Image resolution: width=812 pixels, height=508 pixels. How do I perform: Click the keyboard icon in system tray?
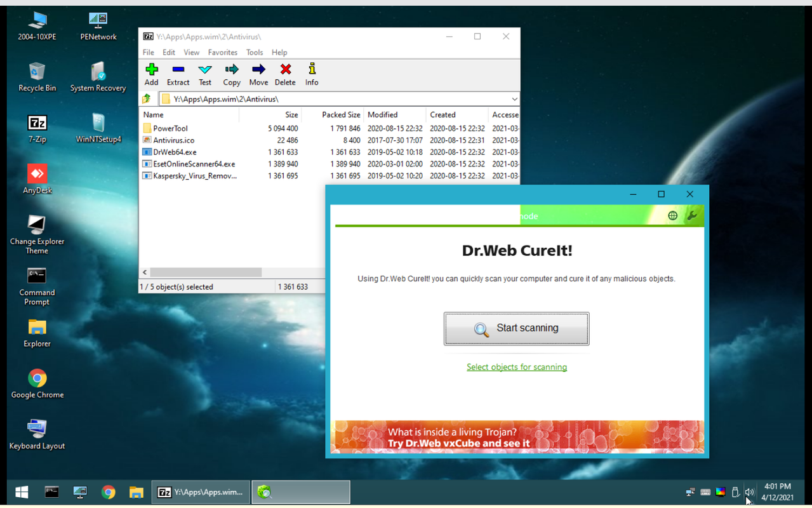[x=705, y=492]
